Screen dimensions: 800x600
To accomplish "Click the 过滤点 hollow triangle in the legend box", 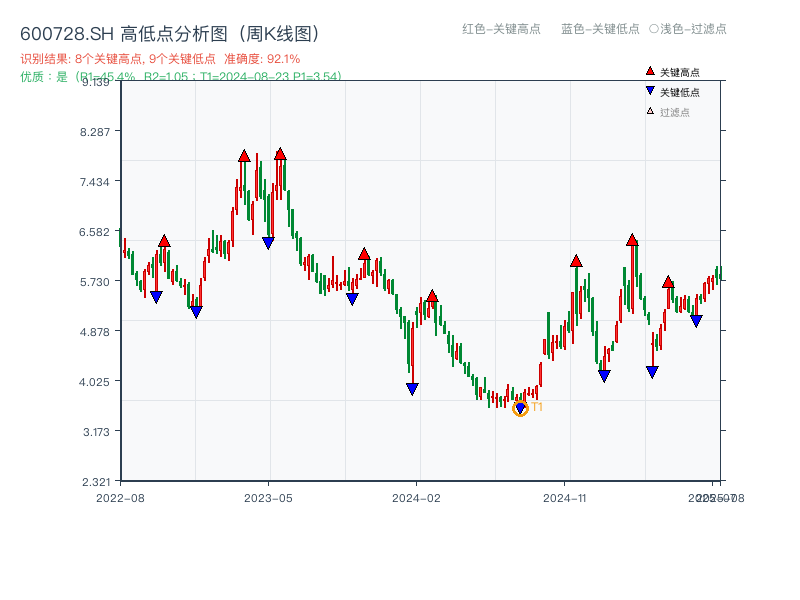I will tap(649, 111).
